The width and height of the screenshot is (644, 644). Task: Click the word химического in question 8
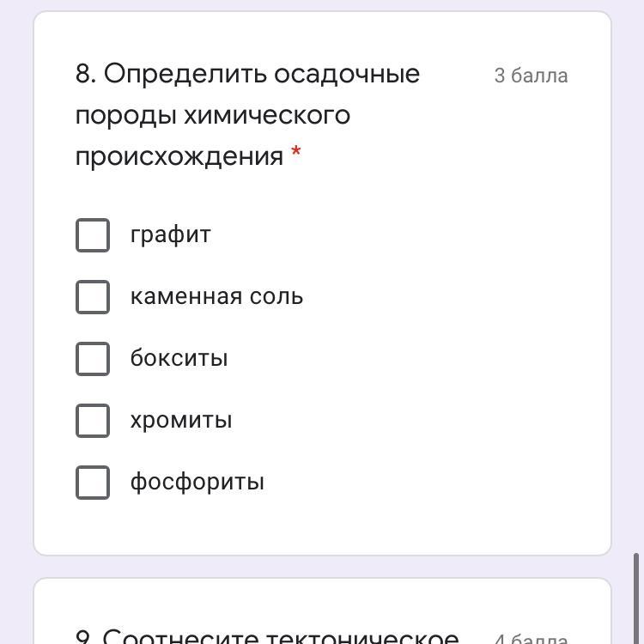(x=267, y=116)
